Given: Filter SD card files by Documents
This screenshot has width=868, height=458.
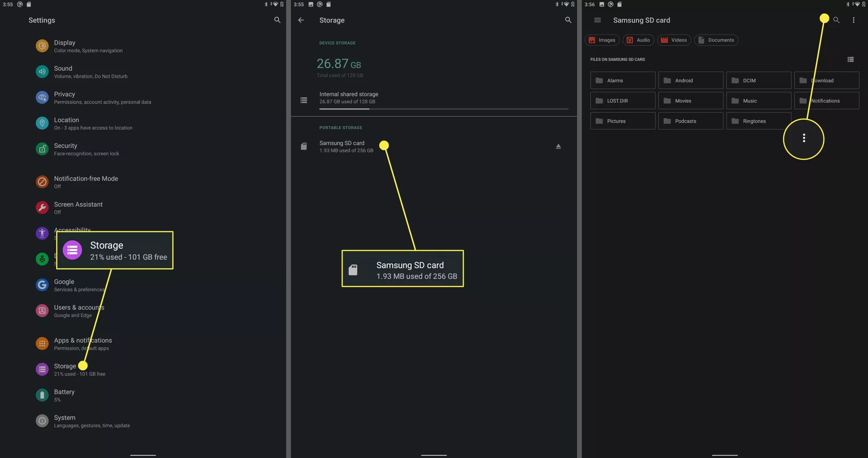Looking at the screenshot, I should [x=716, y=40].
